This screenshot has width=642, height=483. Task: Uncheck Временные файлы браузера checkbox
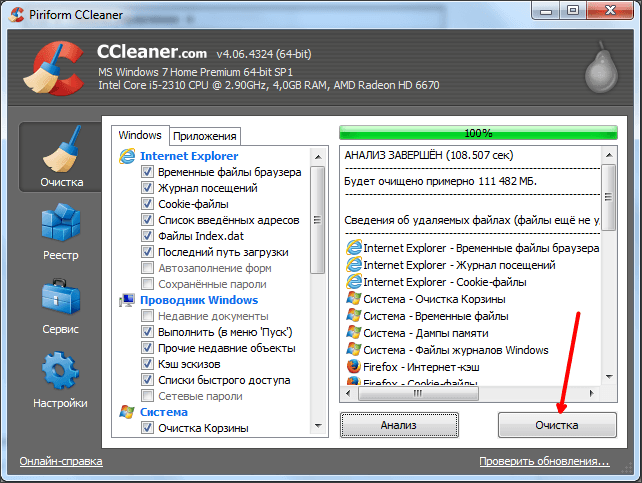[x=148, y=172]
